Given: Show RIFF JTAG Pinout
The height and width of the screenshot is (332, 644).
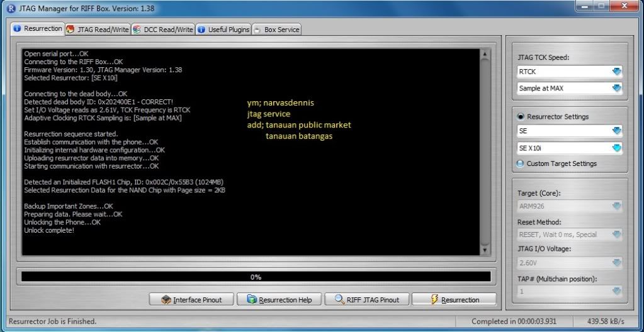Looking at the screenshot, I should (367, 299).
